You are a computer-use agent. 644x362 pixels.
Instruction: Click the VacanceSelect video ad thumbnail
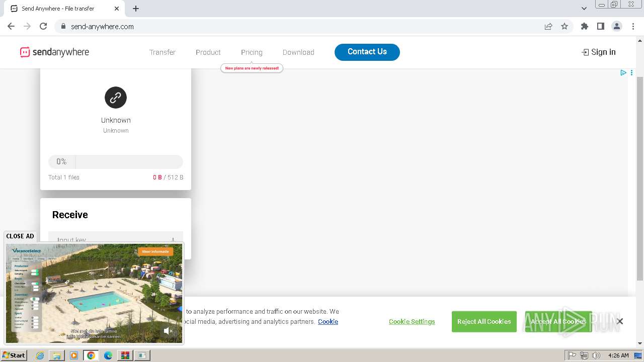click(94, 293)
